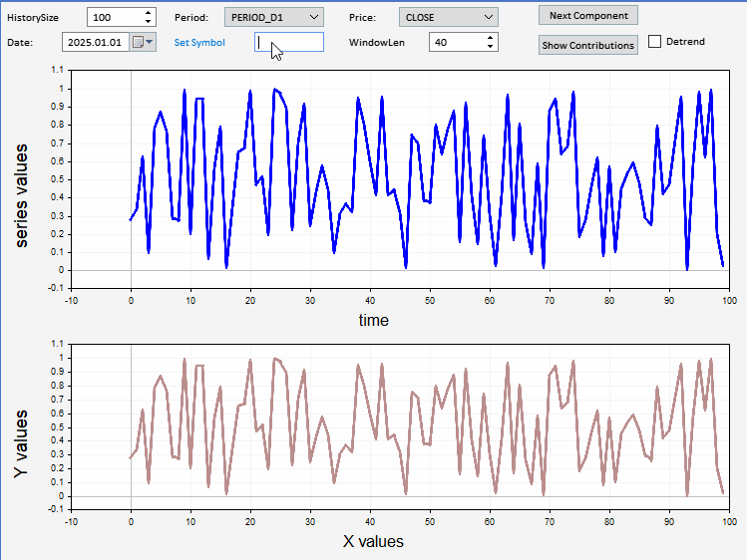The height and width of the screenshot is (560, 747).
Task: Focus the symbol text input field
Action: coord(289,42)
